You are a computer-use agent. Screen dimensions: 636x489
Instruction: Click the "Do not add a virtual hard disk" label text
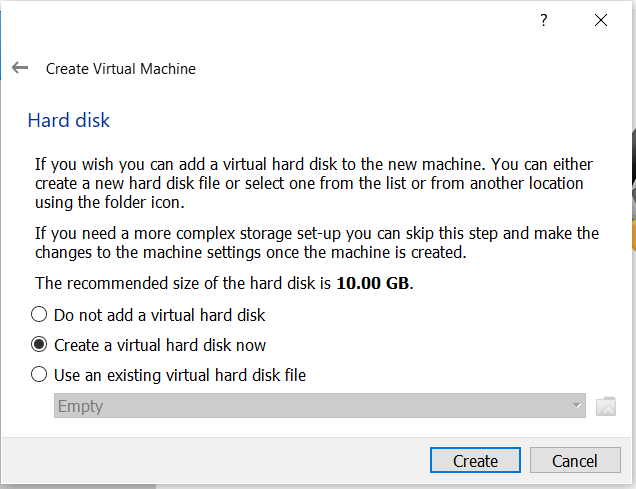tap(159, 314)
